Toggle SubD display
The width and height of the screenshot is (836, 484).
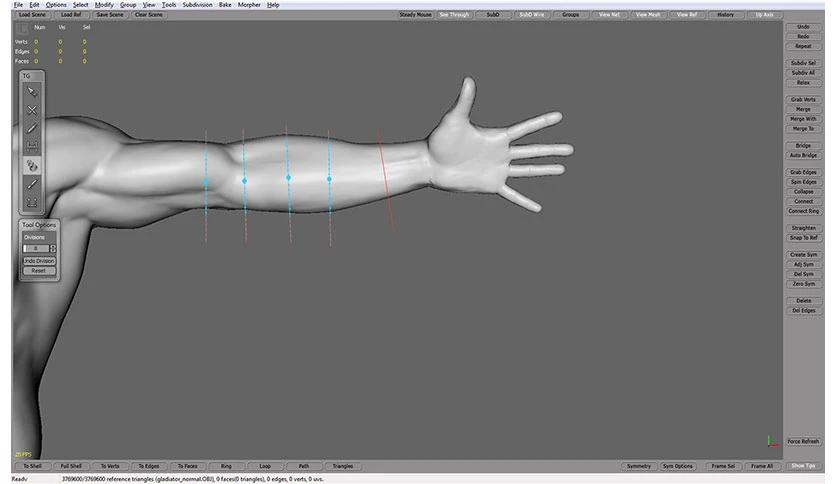point(493,15)
